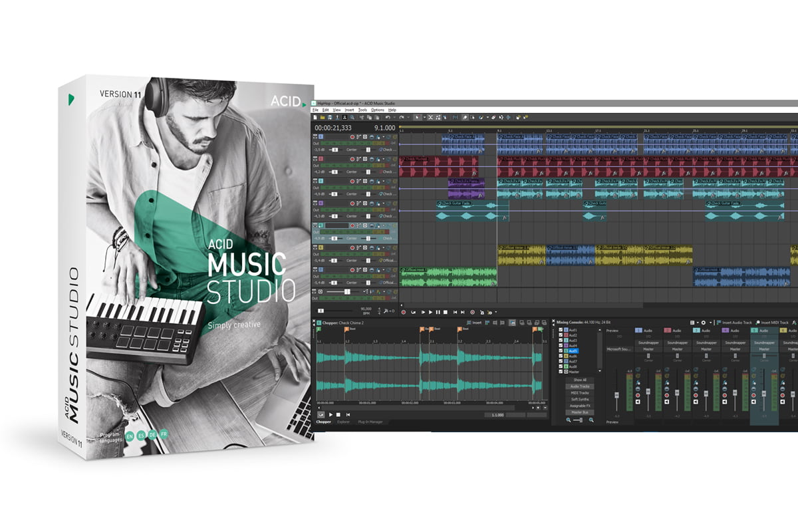Click the Show All mixer button
The height and width of the screenshot is (532, 798).
[580, 380]
